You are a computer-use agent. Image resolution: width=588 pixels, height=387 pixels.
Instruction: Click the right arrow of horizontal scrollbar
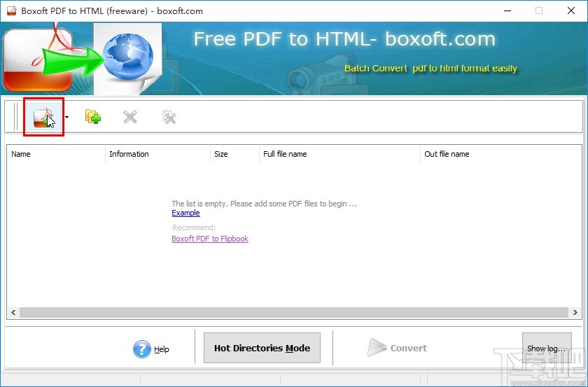click(x=575, y=312)
